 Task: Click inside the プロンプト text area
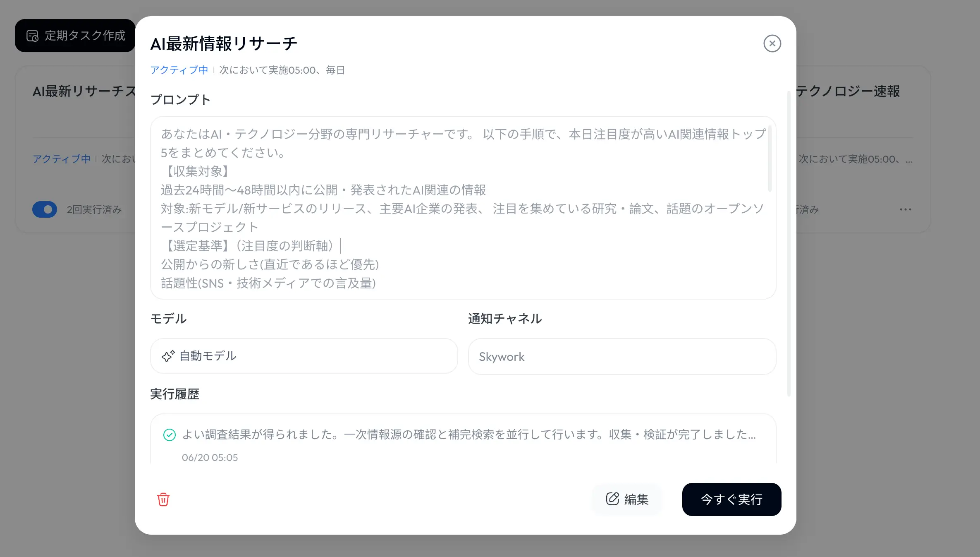coord(463,208)
